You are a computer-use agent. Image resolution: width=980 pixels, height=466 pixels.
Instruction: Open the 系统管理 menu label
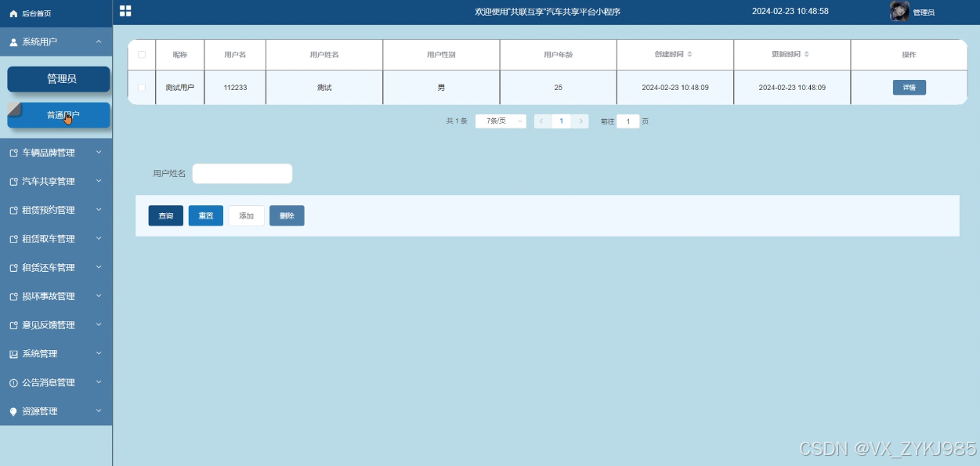pos(40,354)
